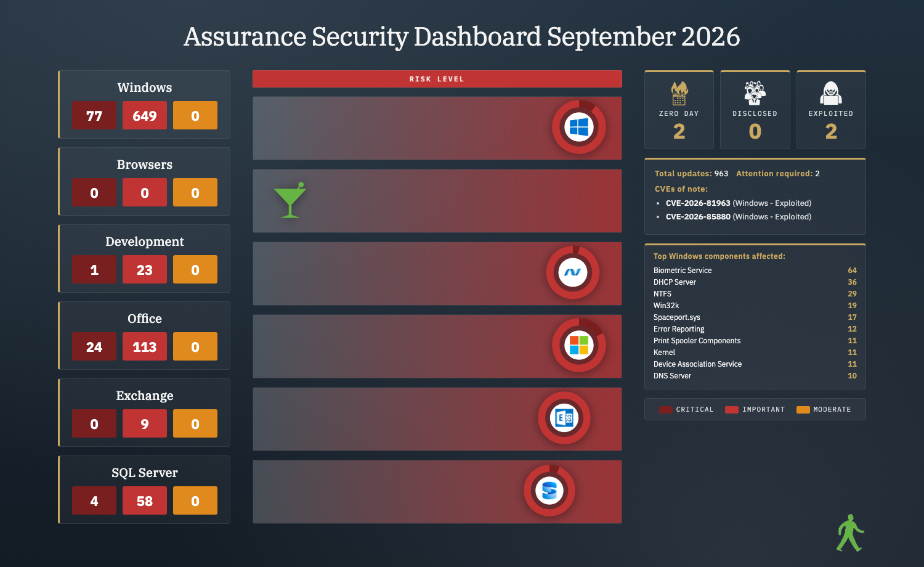Click the Total updates: 963 text
Viewport: 924px width, 567px height.
tap(691, 173)
